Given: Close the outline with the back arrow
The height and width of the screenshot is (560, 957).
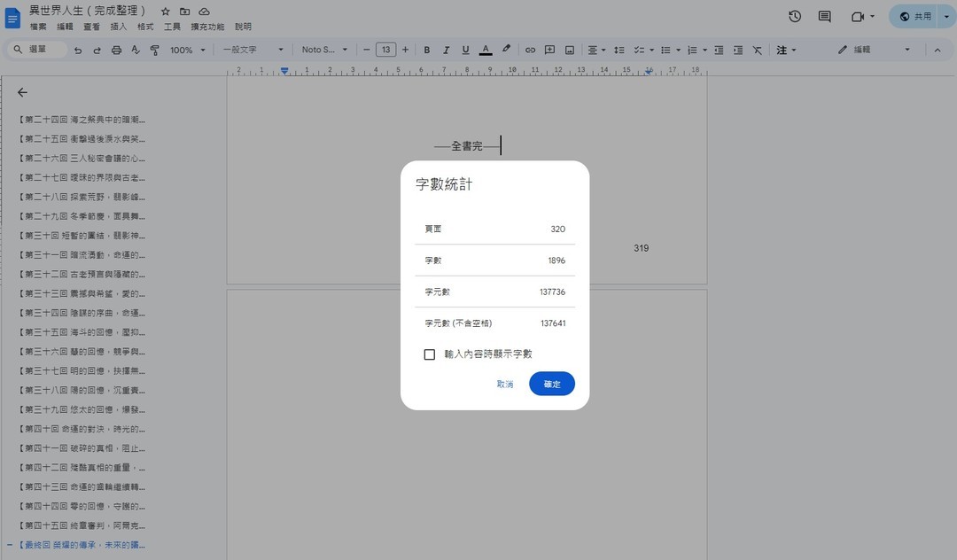Looking at the screenshot, I should coord(22,93).
